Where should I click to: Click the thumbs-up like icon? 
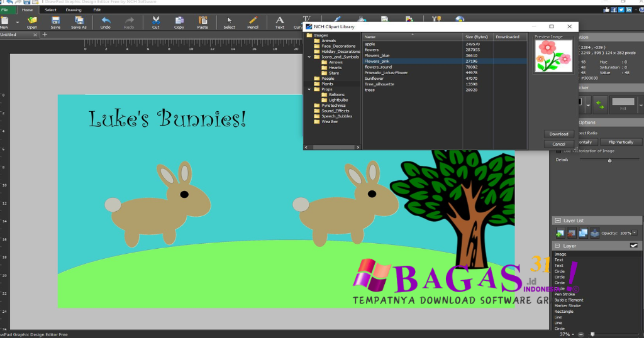point(606,10)
